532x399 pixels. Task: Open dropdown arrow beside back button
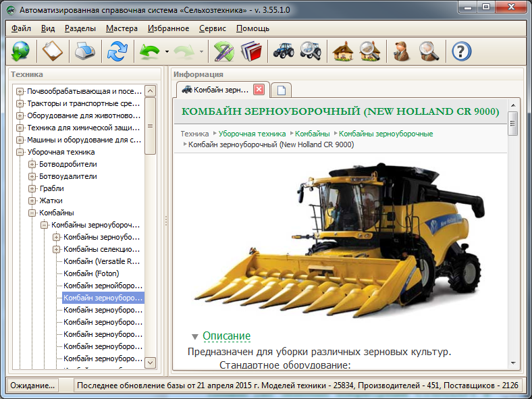click(x=167, y=51)
